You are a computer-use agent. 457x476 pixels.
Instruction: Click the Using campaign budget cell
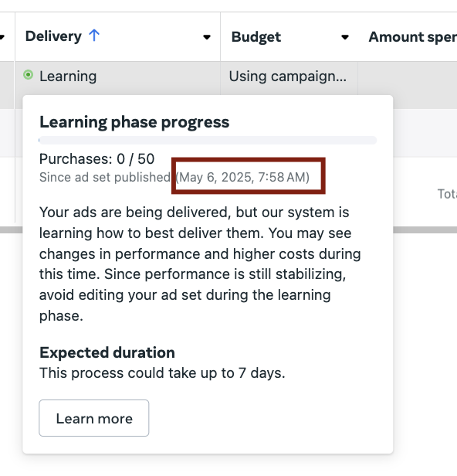click(287, 76)
